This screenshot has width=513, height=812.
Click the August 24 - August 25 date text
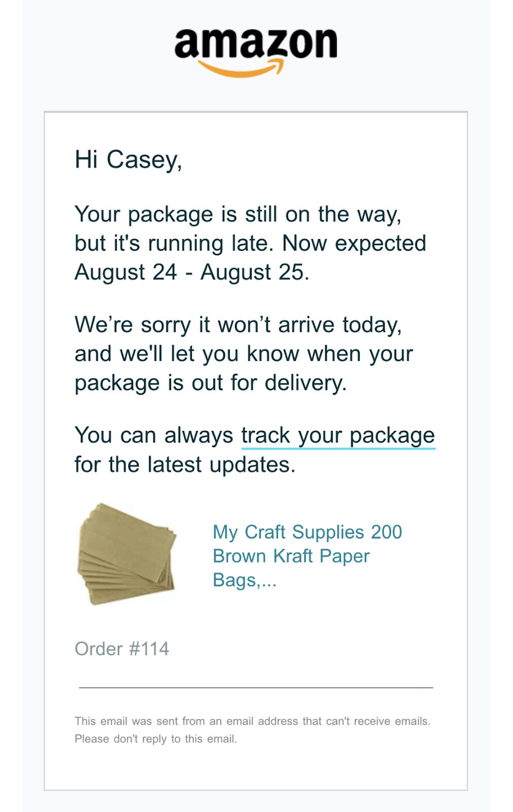(192, 273)
